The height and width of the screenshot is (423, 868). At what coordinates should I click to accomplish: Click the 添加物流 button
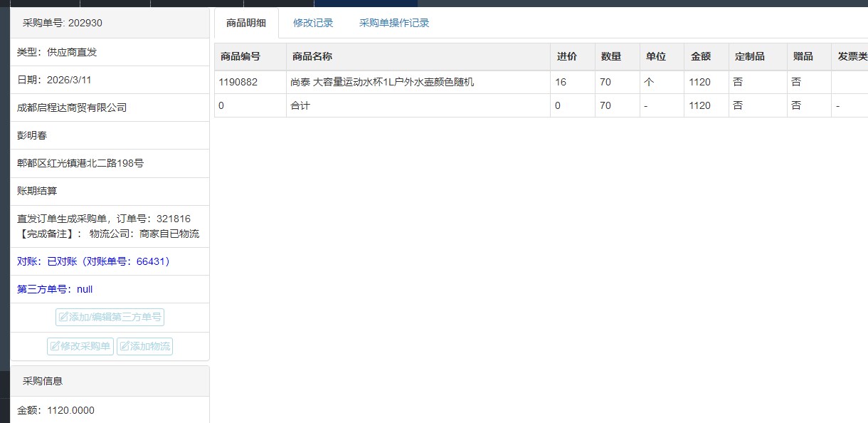(144, 346)
